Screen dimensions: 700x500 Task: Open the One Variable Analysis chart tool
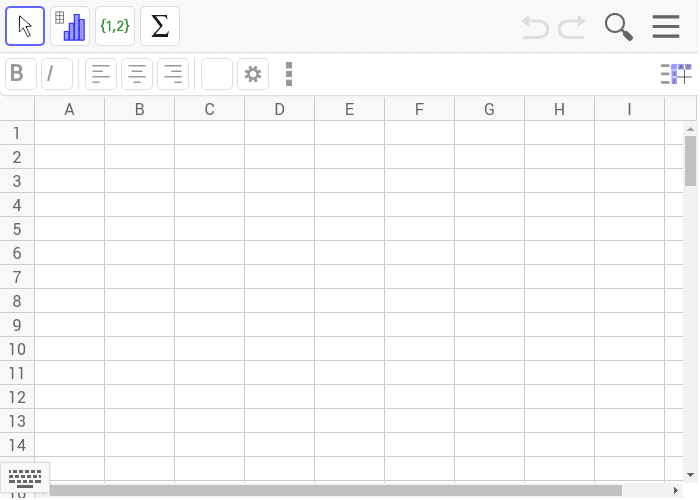(x=70, y=26)
